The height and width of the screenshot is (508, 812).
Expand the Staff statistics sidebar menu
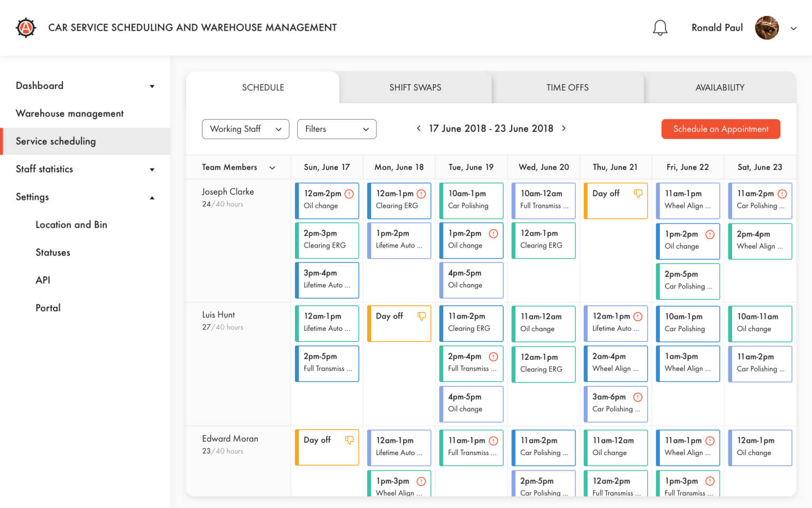point(152,170)
